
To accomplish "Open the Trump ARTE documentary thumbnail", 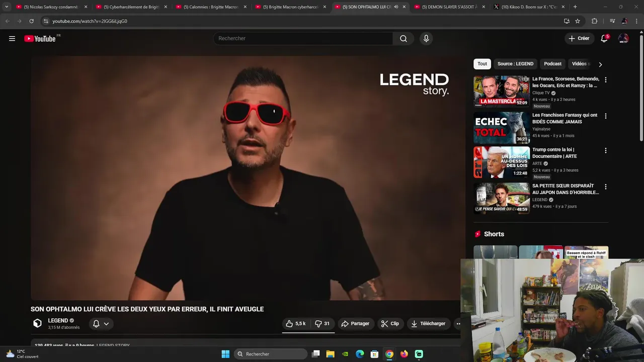I will coord(501,162).
